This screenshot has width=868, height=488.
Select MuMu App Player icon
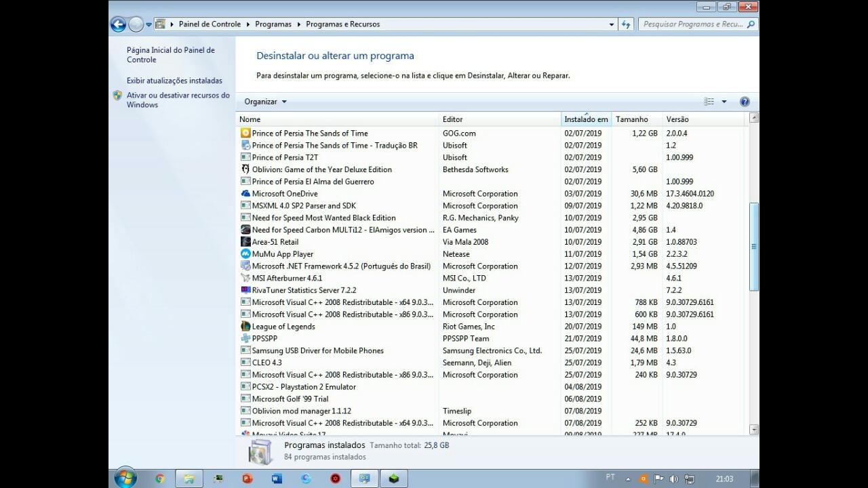pyautogui.click(x=245, y=254)
